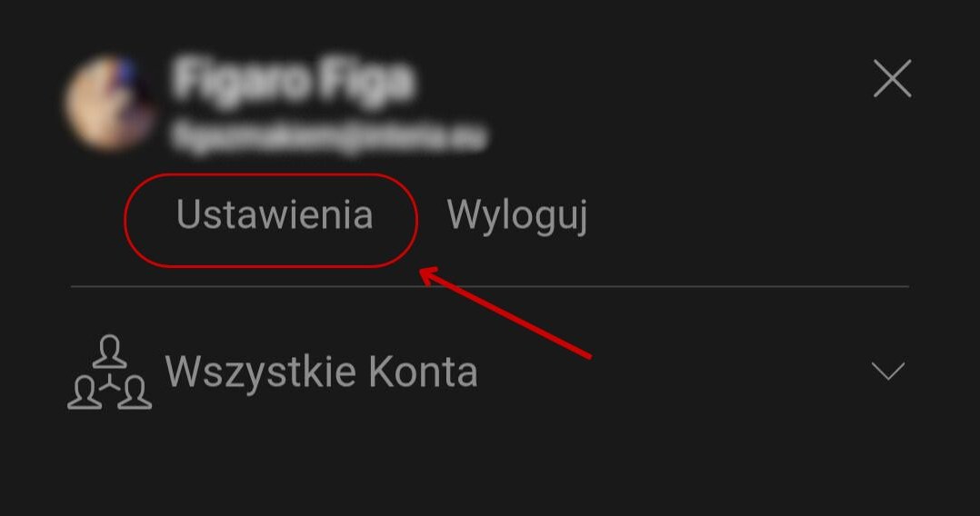Open Ustawienia settings
Image resolution: width=980 pixels, height=516 pixels.
click(x=275, y=215)
